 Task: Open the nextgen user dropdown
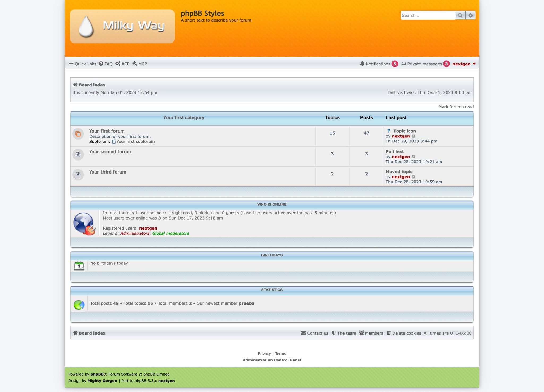(464, 64)
